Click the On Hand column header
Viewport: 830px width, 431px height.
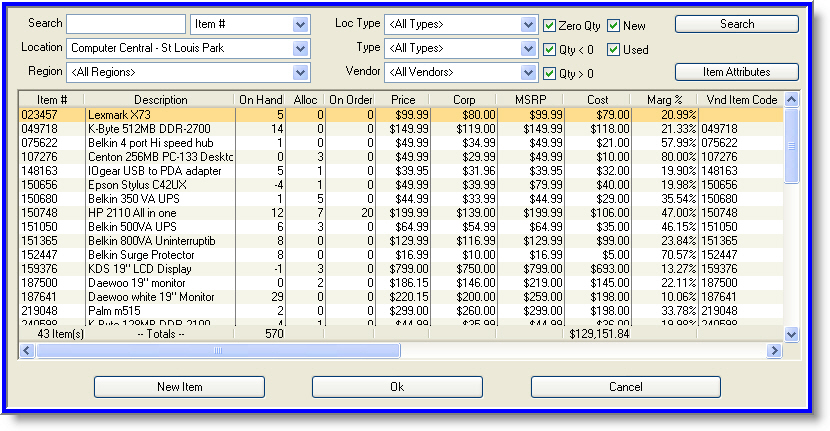click(x=260, y=100)
